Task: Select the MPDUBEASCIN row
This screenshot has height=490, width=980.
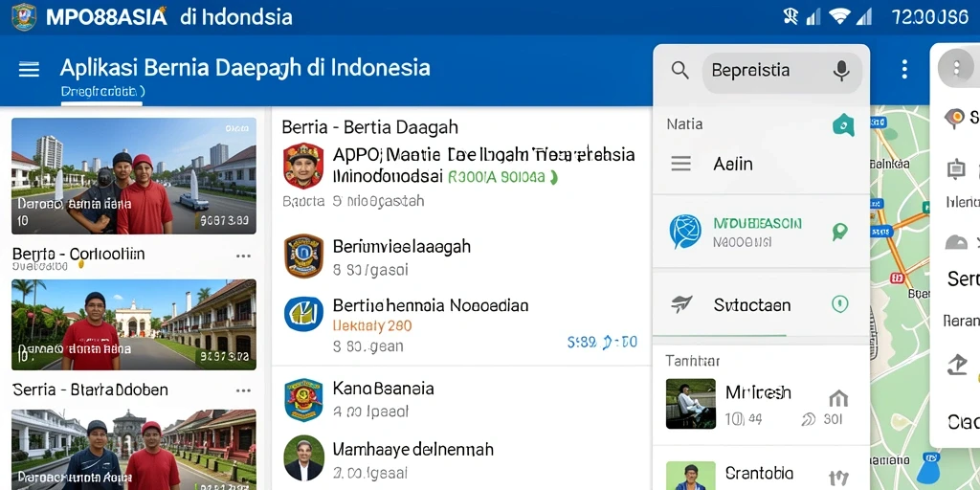Action: pyautogui.click(x=761, y=232)
